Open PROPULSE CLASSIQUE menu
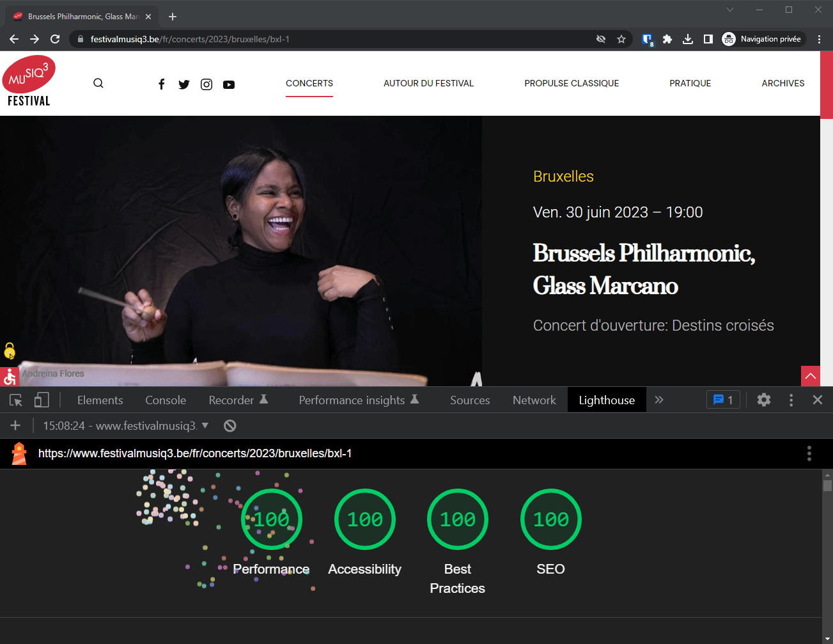Screen dimensions: 833x644 (x=572, y=83)
